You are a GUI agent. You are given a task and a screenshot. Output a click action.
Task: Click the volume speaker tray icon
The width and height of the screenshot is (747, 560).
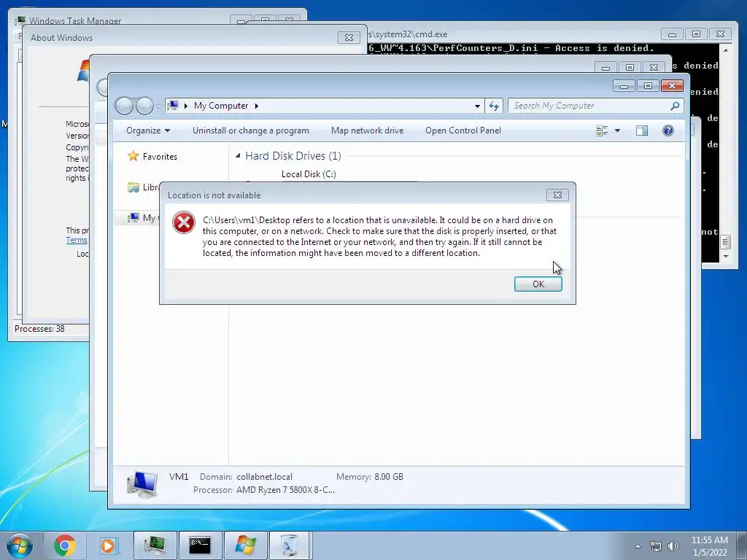click(673, 546)
